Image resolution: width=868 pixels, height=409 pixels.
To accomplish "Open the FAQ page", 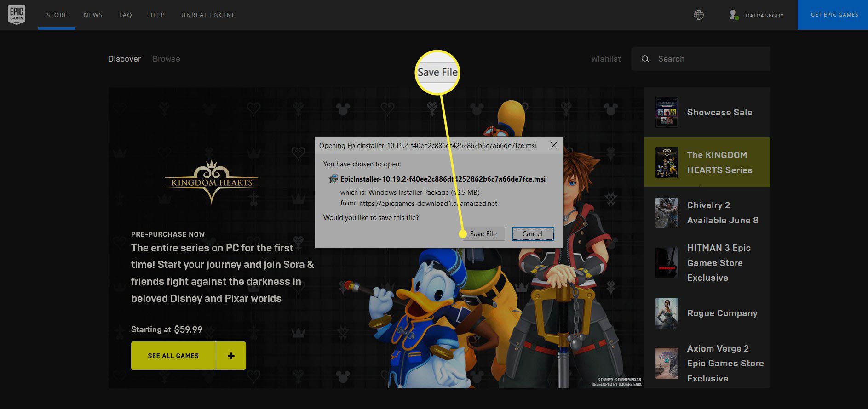I will [x=126, y=15].
